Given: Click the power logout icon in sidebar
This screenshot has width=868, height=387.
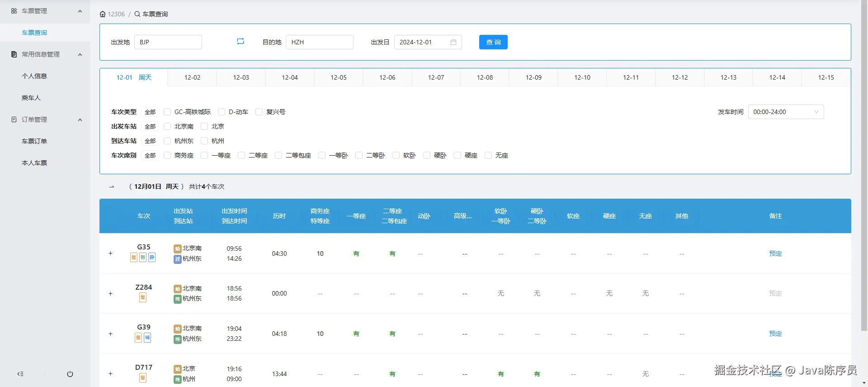Looking at the screenshot, I should 70,374.
